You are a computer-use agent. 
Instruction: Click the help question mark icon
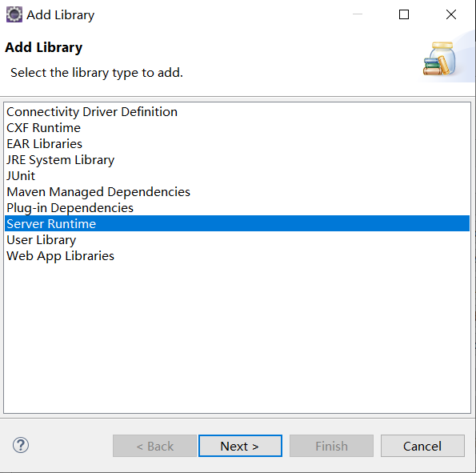click(x=21, y=445)
